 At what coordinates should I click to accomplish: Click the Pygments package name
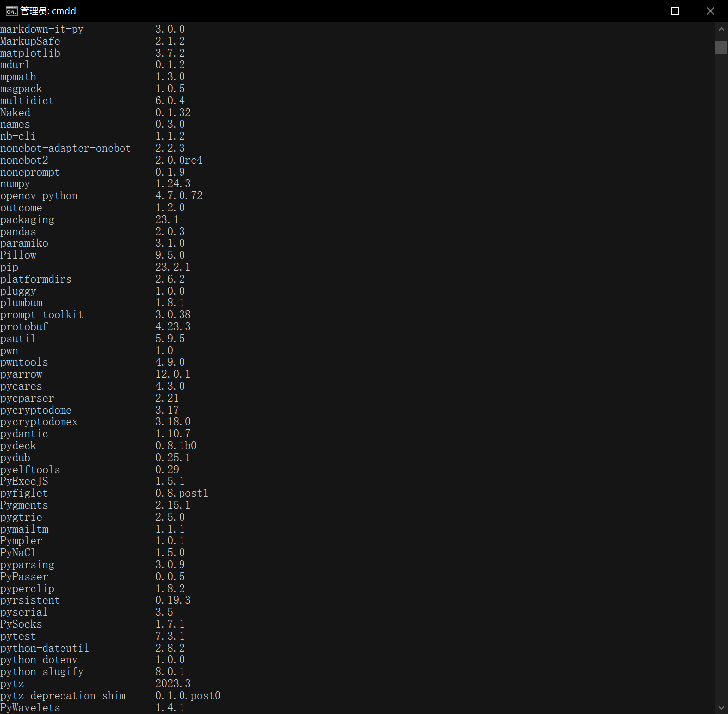[x=24, y=505]
